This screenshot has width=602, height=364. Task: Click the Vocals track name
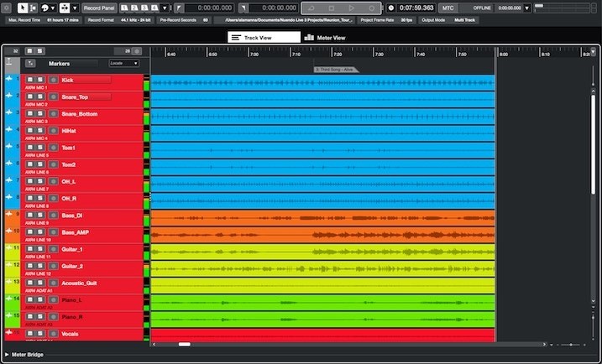[70, 334]
